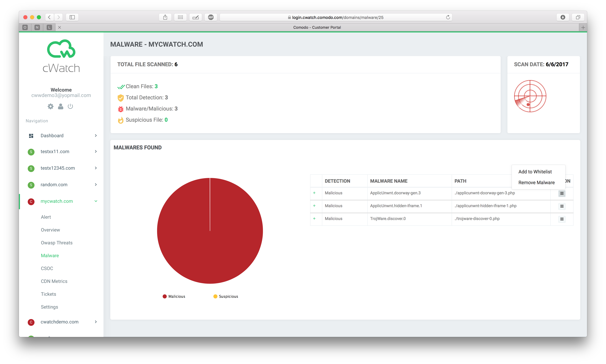Choose Remove Malware from popup menu
Viewport: 606px width, 364px height.
[536, 183]
